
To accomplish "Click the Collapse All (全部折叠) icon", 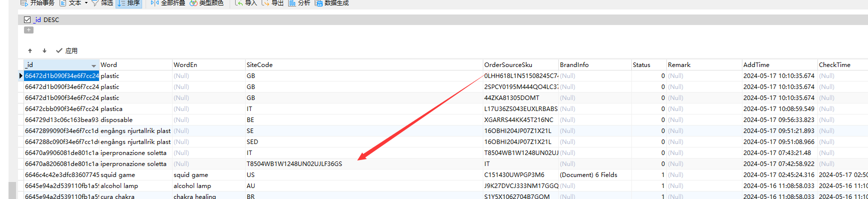I will coord(155,3).
